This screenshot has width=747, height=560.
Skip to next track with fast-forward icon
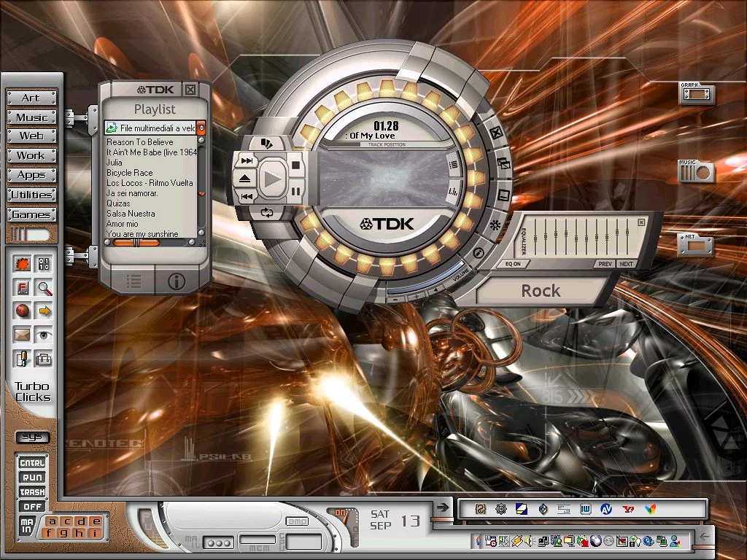(247, 160)
